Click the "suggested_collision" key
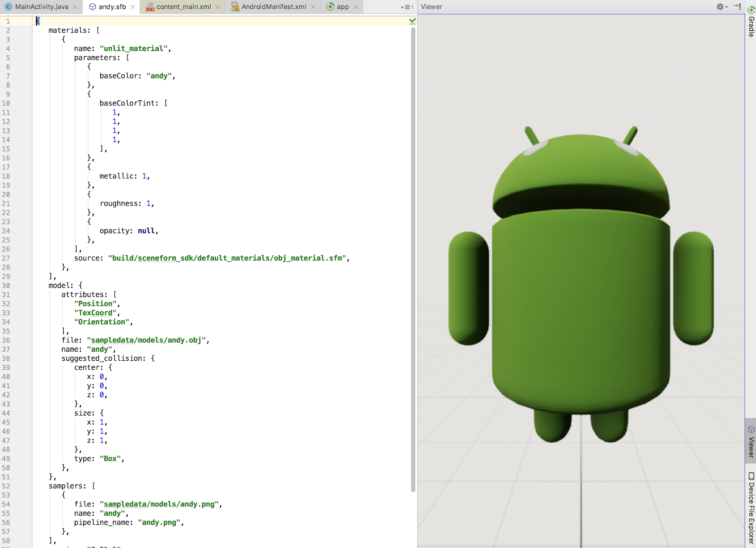756x548 pixels. [x=102, y=358]
